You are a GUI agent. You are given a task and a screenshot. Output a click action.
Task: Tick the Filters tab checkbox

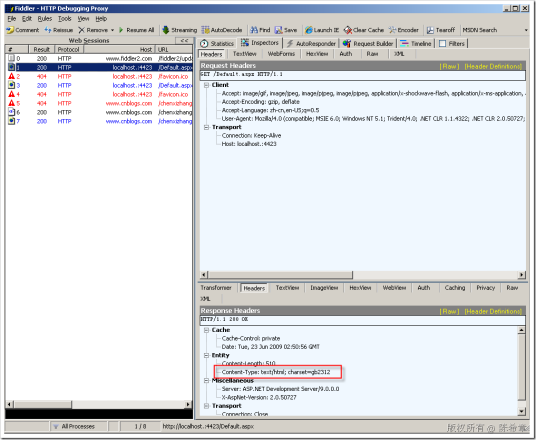point(443,43)
